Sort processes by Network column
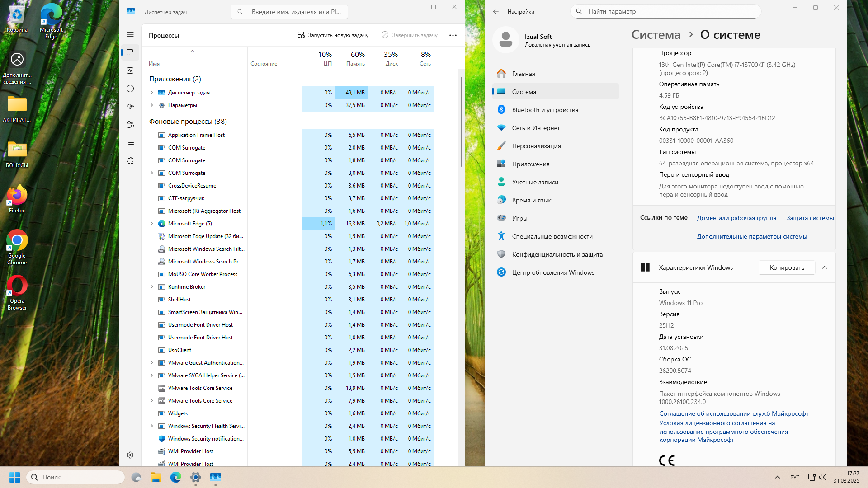 [417, 58]
